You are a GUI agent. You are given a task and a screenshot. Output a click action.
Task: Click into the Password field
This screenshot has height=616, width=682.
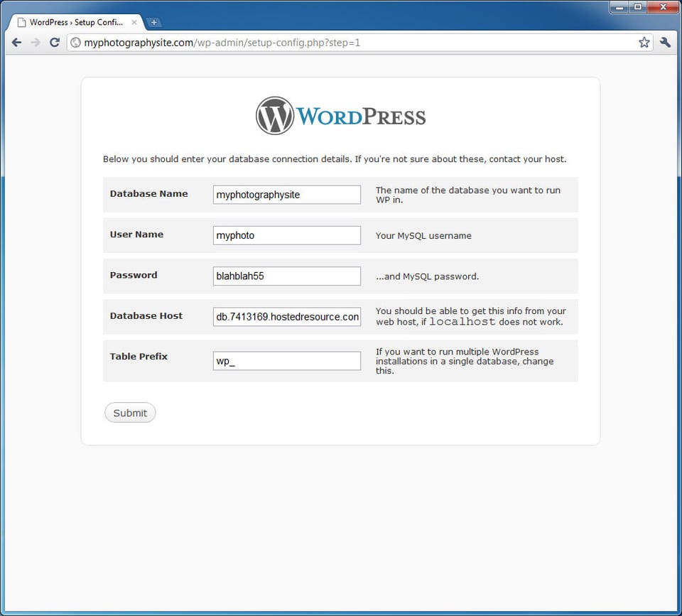(x=286, y=276)
